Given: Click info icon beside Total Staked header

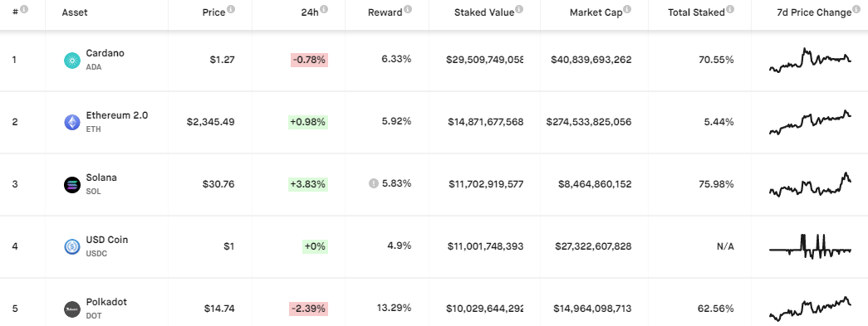Looking at the screenshot, I should 730,9.
